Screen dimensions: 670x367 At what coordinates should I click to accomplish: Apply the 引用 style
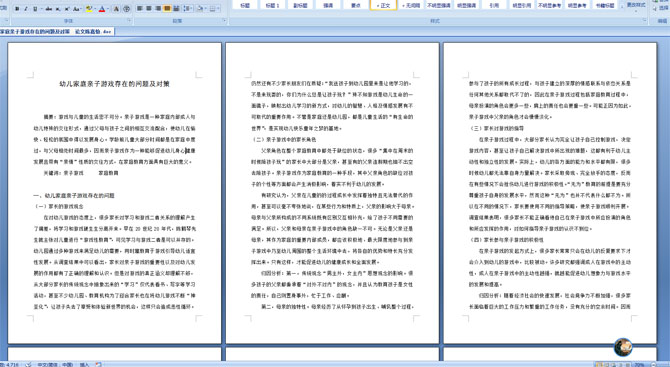click(x=494, y=5)
